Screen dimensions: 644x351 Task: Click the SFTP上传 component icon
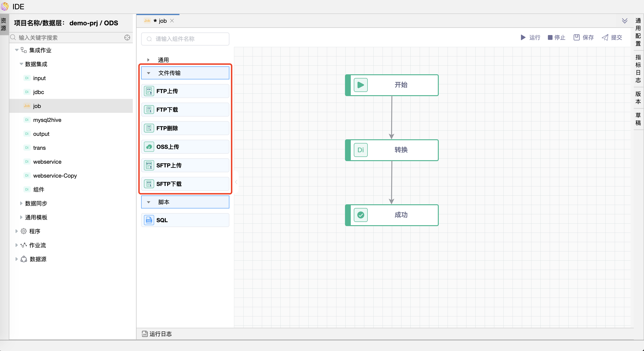click(149, 165)
